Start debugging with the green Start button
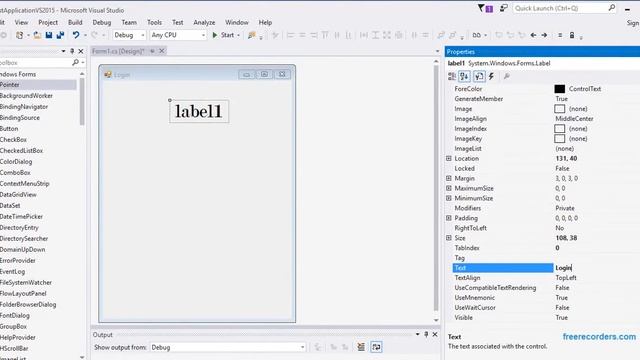Screen dimensions: 640x360 tap(224, 35)
